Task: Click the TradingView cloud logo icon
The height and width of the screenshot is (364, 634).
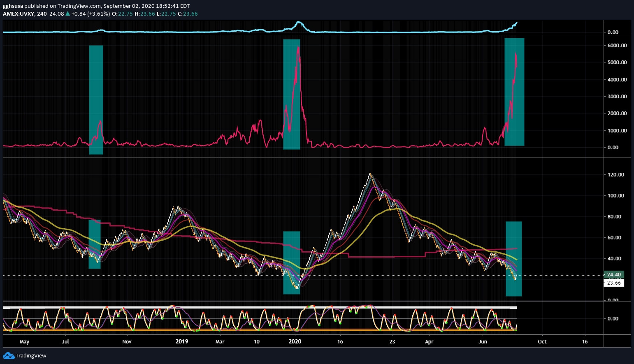Action: click(8, 356)
